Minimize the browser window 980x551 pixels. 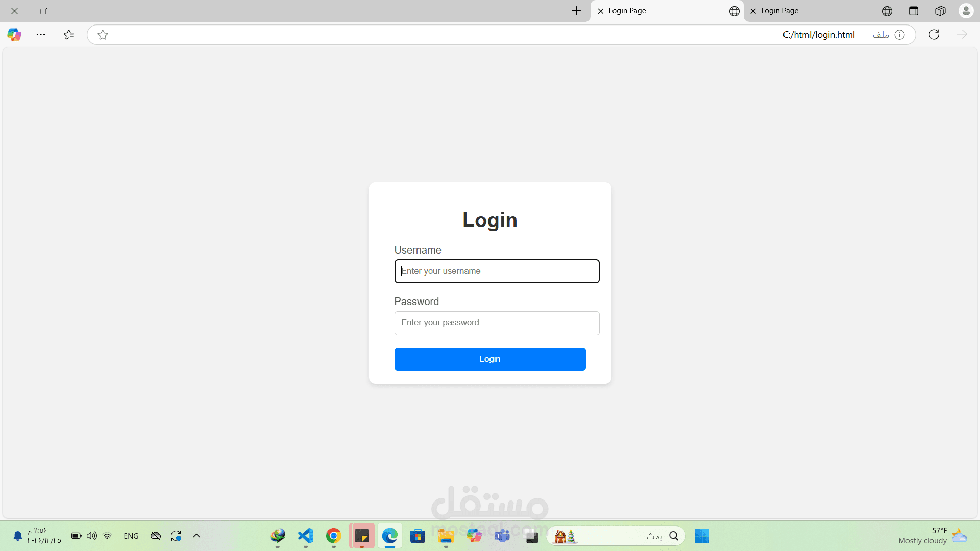(73, 11)
